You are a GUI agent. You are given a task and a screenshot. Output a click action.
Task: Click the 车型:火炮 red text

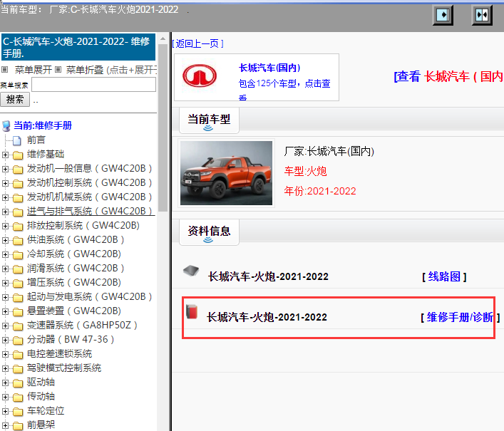point(305,171)
